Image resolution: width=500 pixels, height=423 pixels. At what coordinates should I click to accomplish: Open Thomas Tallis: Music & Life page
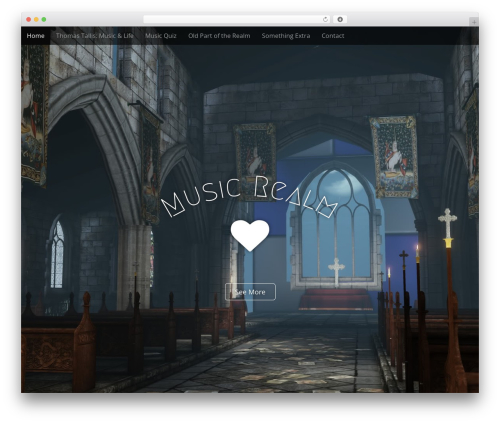point(95,36)
